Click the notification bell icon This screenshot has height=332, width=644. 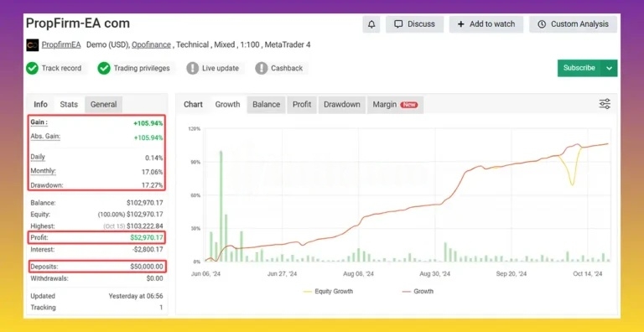click(x=371, y=24)
